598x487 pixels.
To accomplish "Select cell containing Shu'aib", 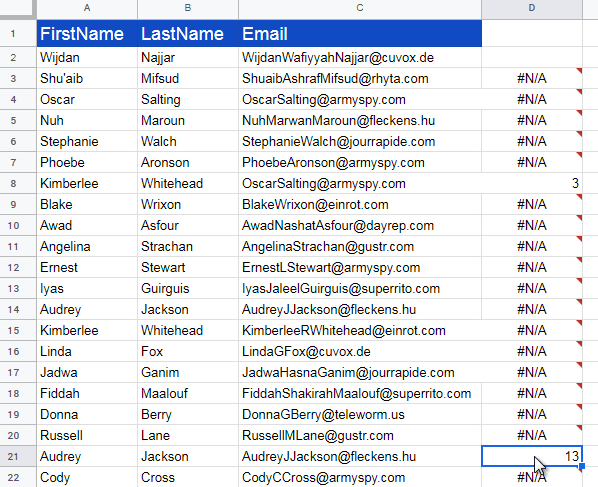I will (87, 79).
